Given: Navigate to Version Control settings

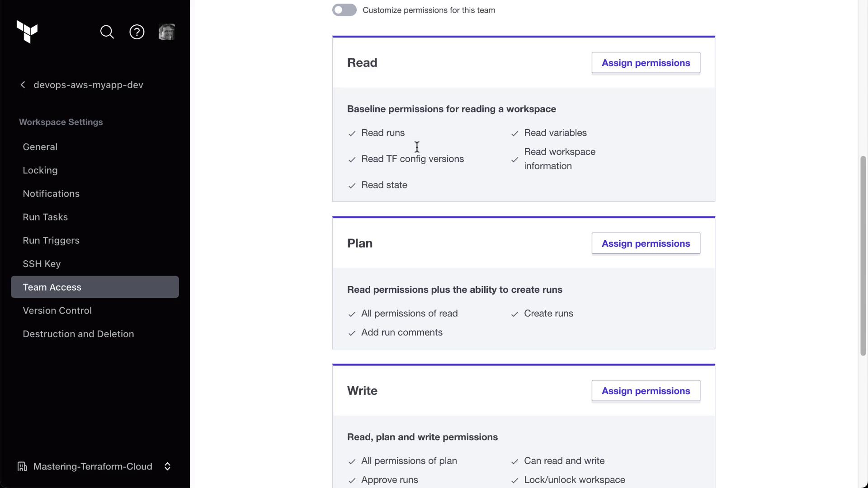Looking at the screenshot, I should point(57,310).
